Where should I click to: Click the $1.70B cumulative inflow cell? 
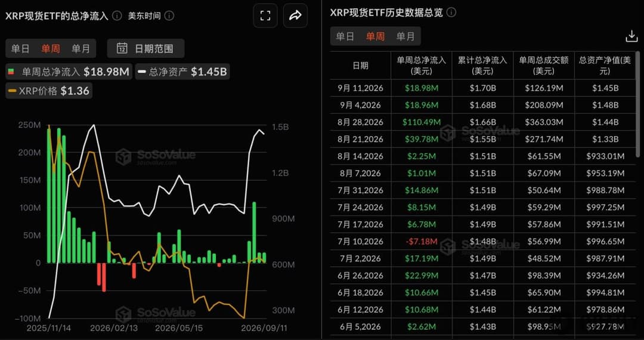coord(482,88)
